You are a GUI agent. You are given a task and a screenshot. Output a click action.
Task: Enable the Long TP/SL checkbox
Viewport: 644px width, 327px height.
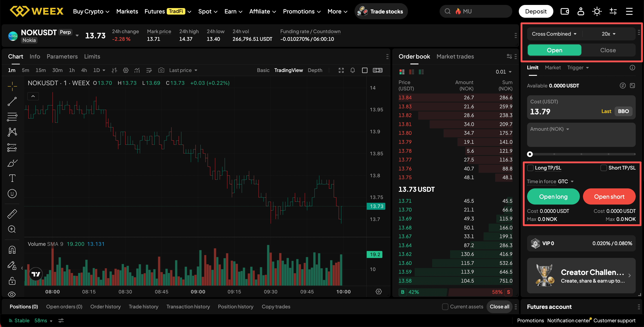tap(530, 168)
